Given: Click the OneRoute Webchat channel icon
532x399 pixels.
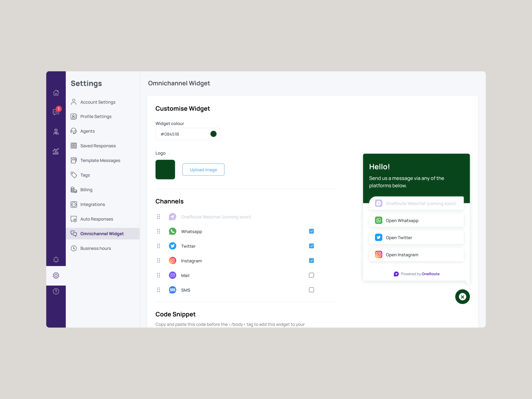Looking at the screenshot, I should [x=172, y=217].
